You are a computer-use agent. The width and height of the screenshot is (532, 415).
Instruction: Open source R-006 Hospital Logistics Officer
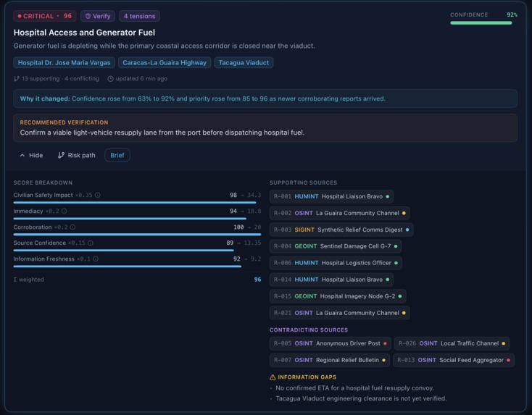tap(336, 263)
